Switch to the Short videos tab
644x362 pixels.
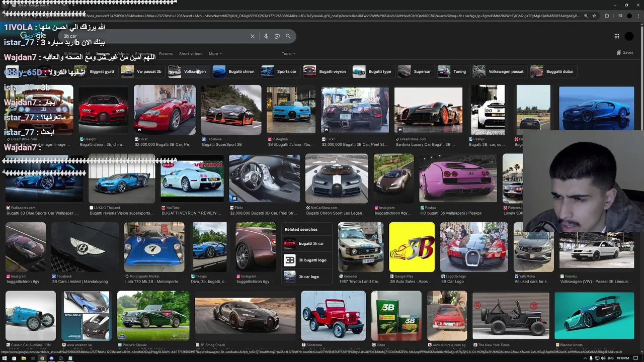191,54
